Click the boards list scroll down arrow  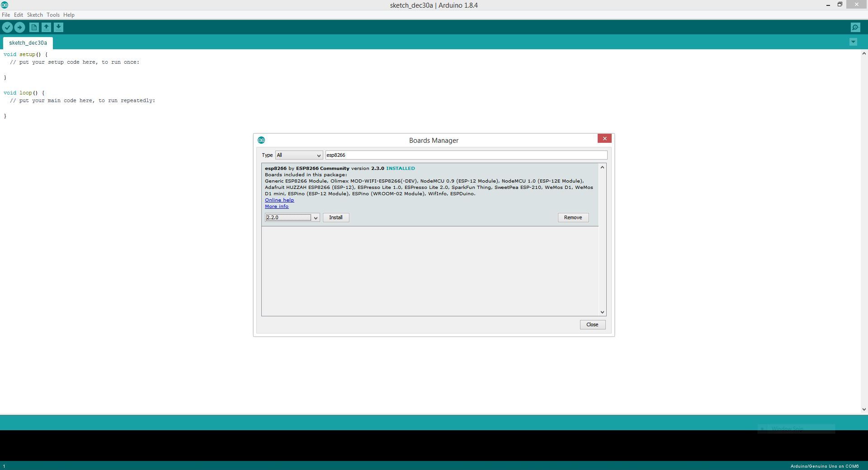tap(602, 312)
